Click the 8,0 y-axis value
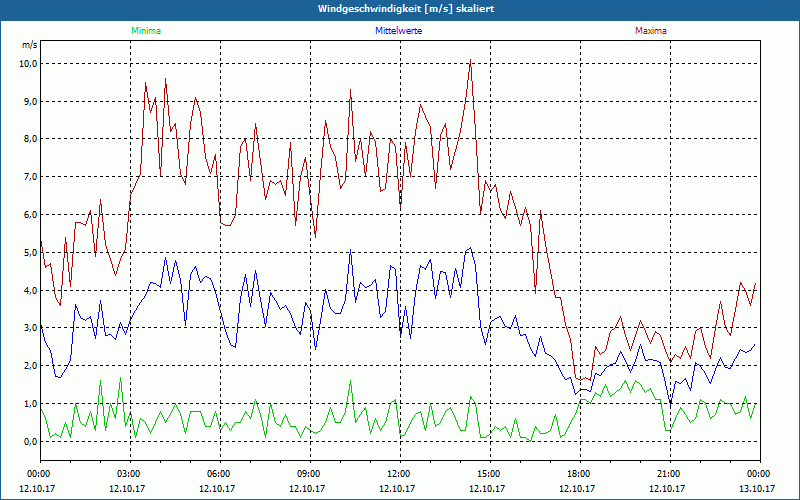 coord(30,139)
